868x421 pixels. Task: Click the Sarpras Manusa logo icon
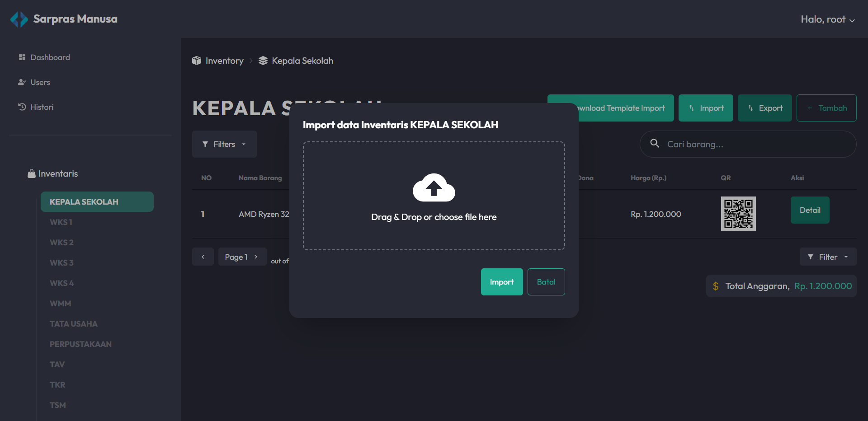click(x=19, y=19)
